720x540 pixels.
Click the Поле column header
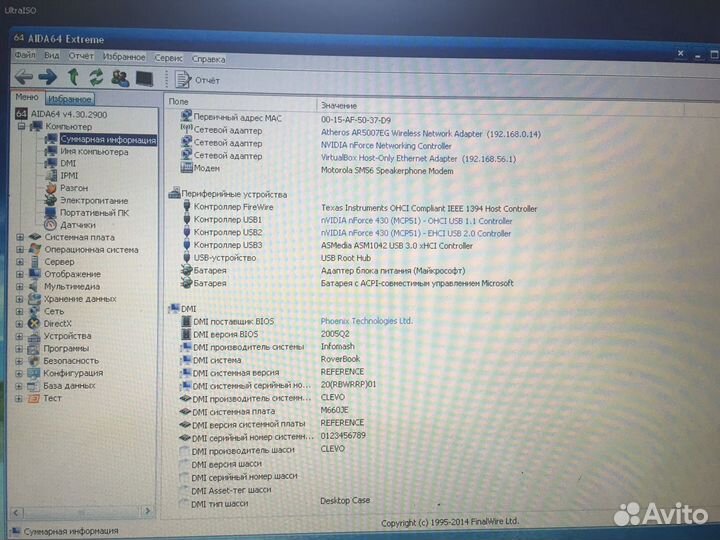[179, 102]
